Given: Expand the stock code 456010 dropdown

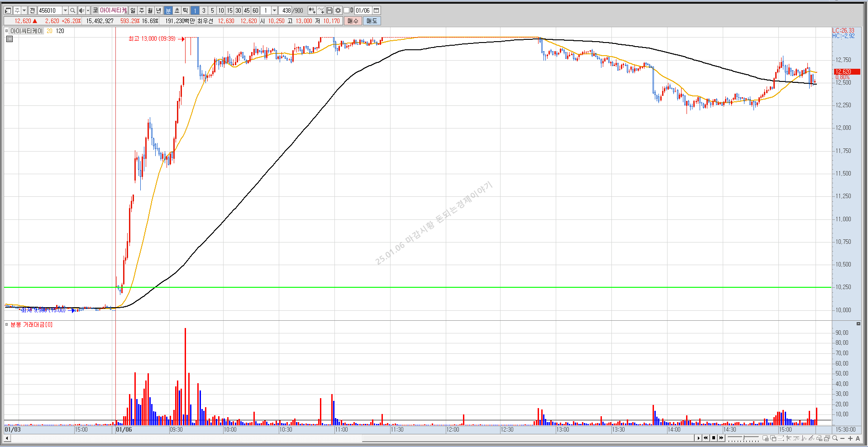Looking at the screenshot, I should (x=65, y=10).
